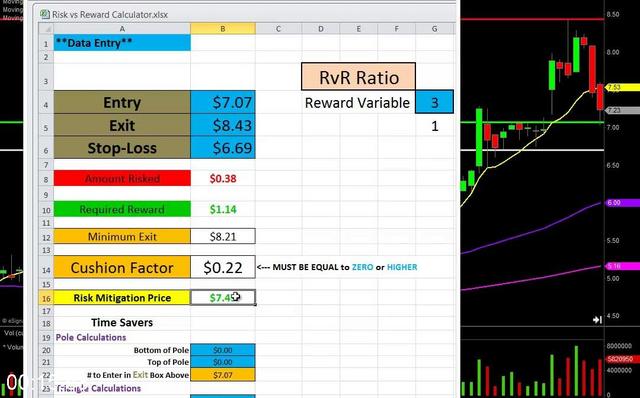Viewport: 640px width, 398px height.
Task: Select column E header
Action: [x=358, y=29]
